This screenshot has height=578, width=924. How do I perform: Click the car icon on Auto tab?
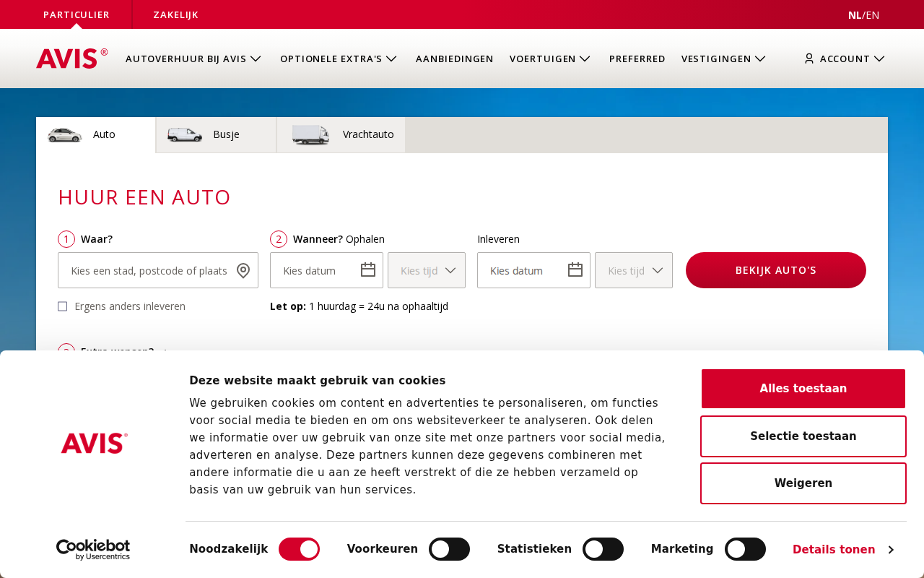point(65,134)
